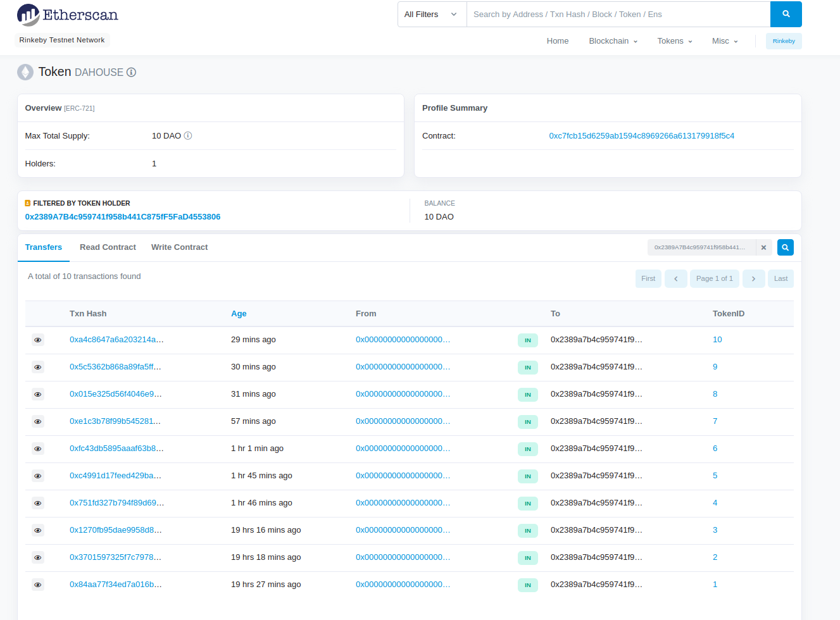Screen dimensions: 840x620
Task: Open From address in the 29 mins ago row
Action: [x=403, y=340]
